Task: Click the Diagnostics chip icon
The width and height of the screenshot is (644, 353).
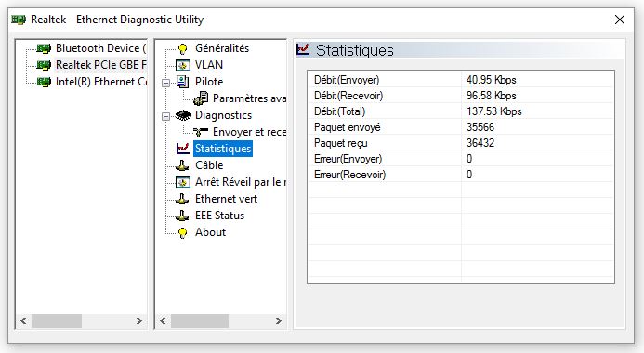Action: tap(183, 115)
